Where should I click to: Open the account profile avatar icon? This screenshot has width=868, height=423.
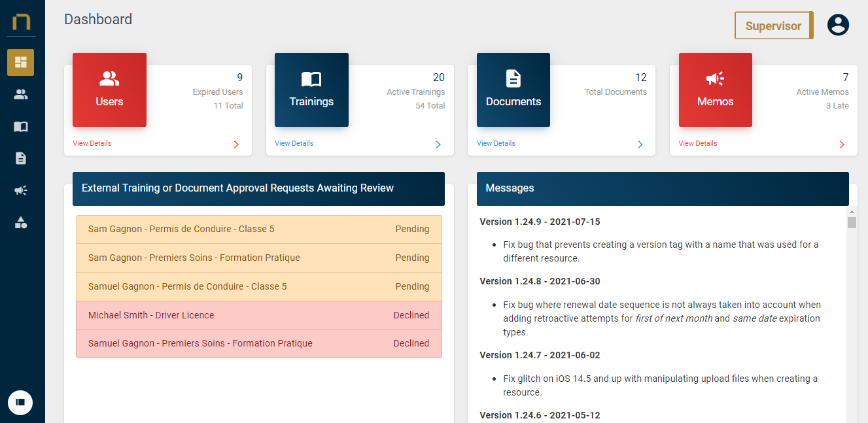838,25
